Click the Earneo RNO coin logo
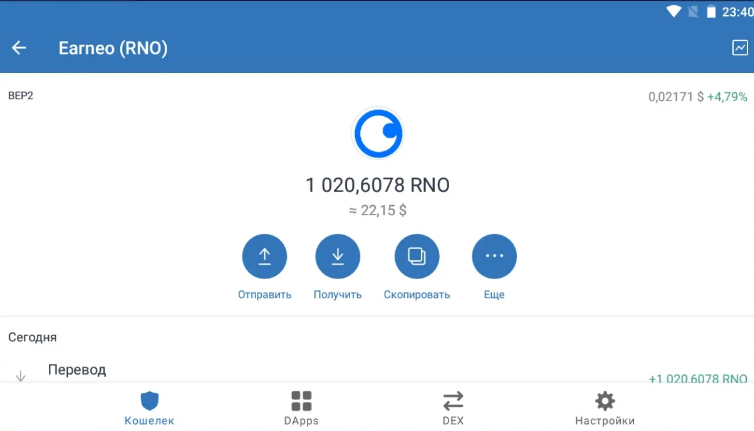The height and width of the screenshot is (431, 754). click(378, 133)
